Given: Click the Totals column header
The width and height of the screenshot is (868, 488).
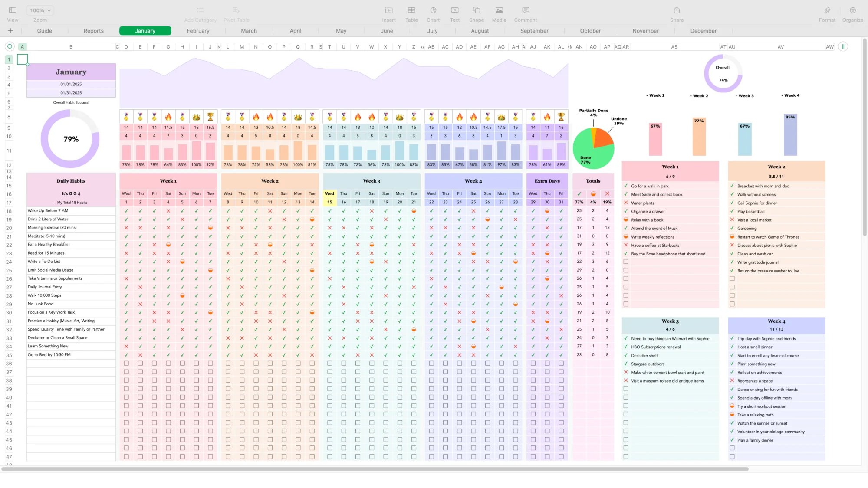Looking at the screenshot, I should click(593, 181).
